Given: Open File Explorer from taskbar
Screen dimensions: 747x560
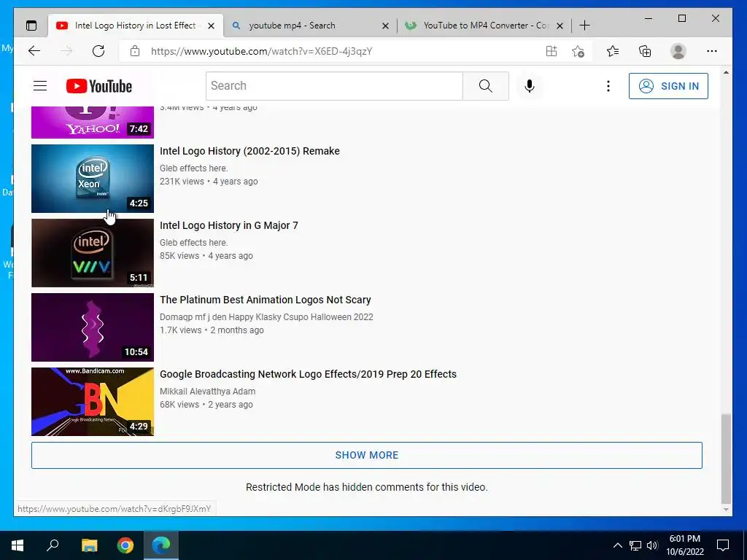Looking at the screenshot, I should click(89, 545).
